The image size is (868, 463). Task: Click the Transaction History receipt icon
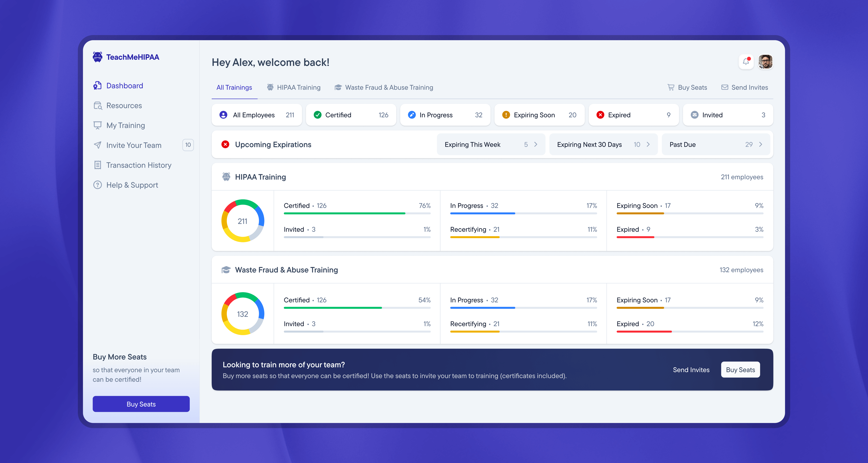(x=97, y=165)
